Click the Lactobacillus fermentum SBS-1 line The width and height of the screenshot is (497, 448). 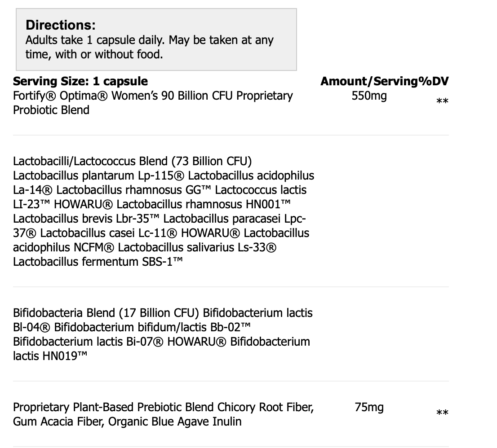click(98, 262)
